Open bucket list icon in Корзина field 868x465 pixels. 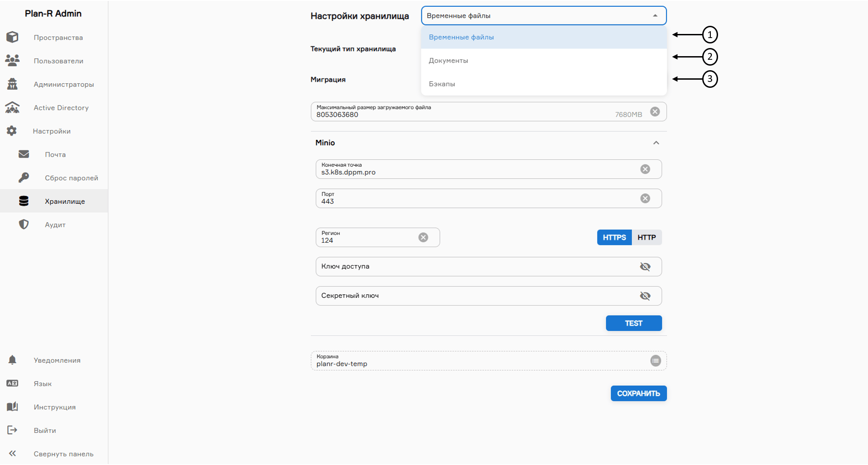[655, 361]
